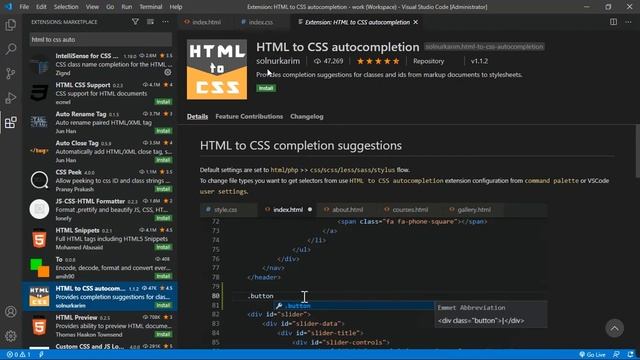Open the Edit menu
This screenshot has width=640, height=360.
pos(41,7)
